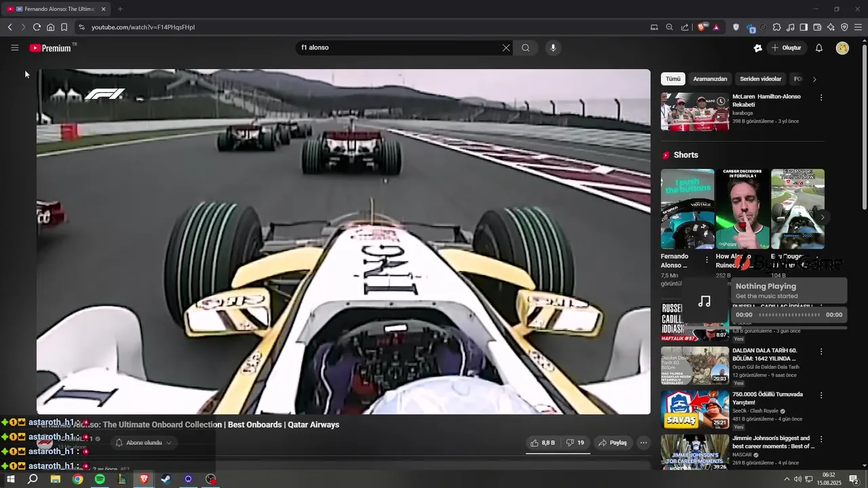Open Brave main menu hamburger
The image size is (868, 488).
coord(858,27)
